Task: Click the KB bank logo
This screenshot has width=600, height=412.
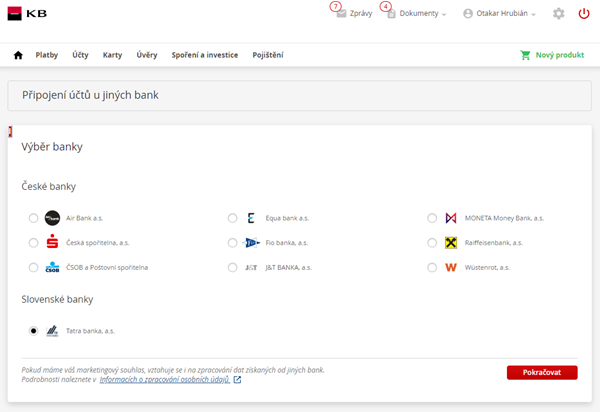Action: click(27, 13)
